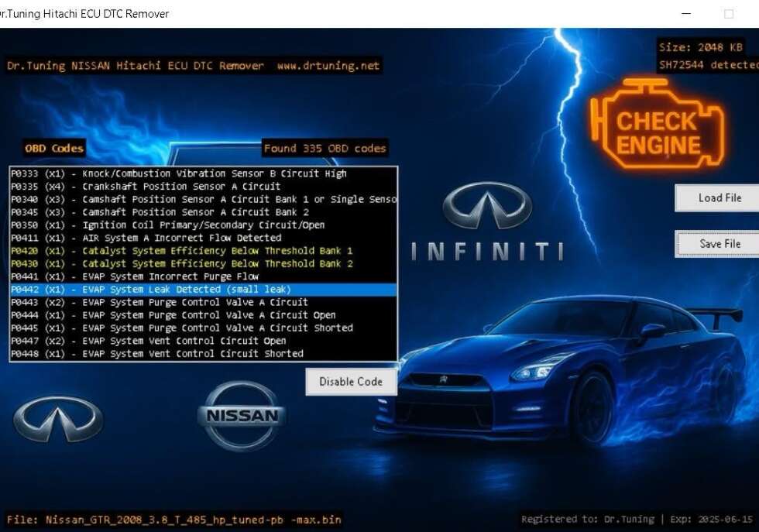Click the Infiniti emblem at bottom left
This screenshot has width=759, height=532.
click(58, 419)
